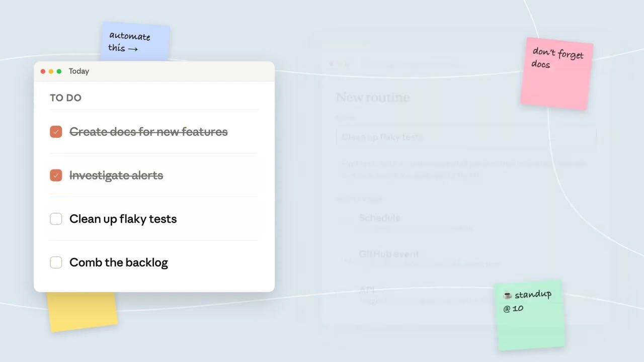Select the struck-through Create docs for new features text
Viewport: 644px width, 362px height.
148,132
